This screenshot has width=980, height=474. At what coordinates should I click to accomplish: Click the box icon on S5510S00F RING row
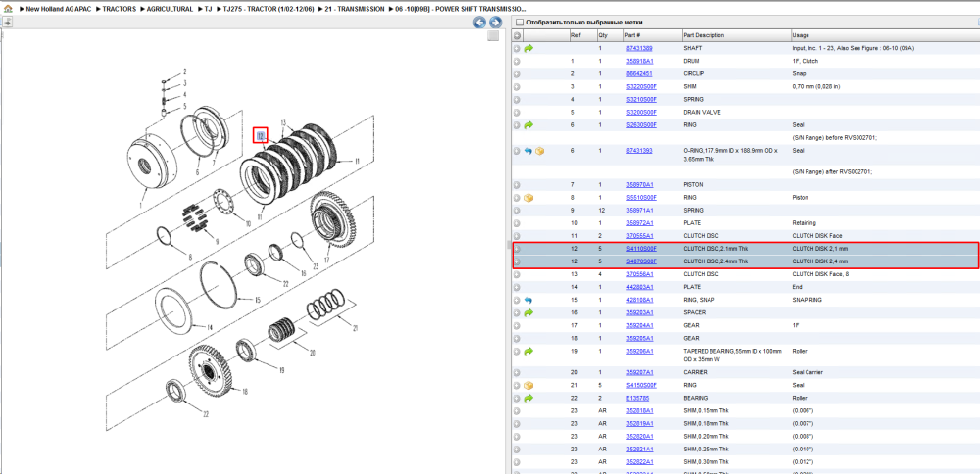(x=529, y=198)
